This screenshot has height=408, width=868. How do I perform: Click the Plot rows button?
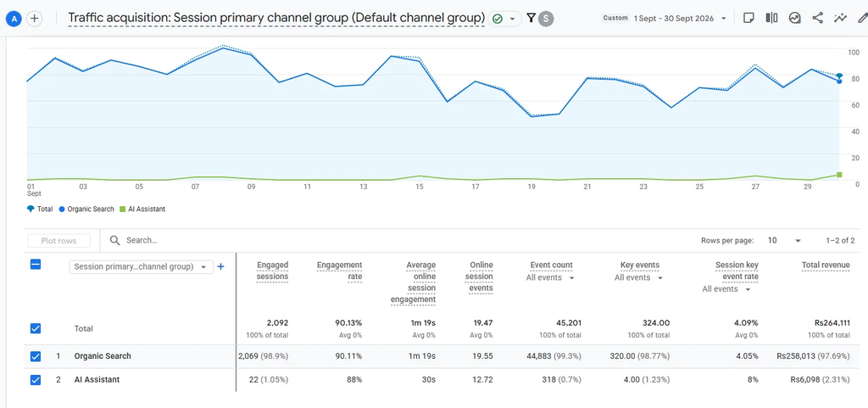coord(58,241)
